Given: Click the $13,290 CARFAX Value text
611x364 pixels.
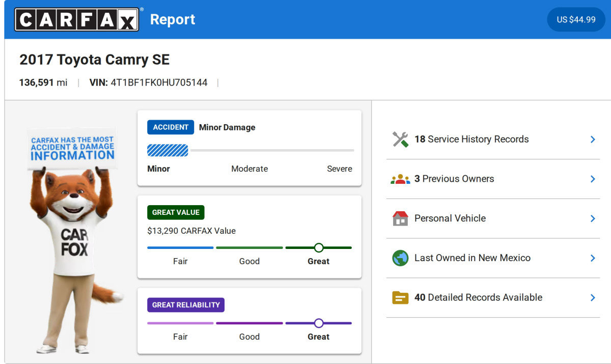Looking at the screenshot, I should click(191, 231).
